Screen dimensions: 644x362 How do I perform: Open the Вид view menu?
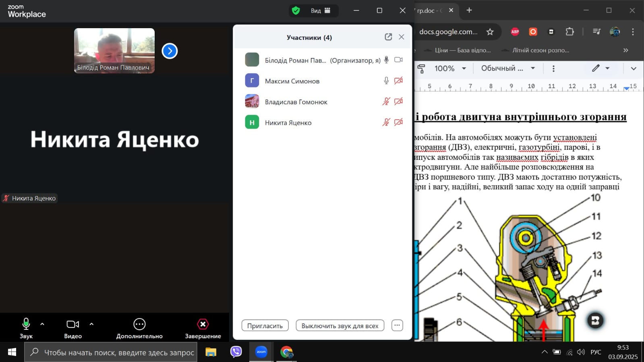[321, 10]
